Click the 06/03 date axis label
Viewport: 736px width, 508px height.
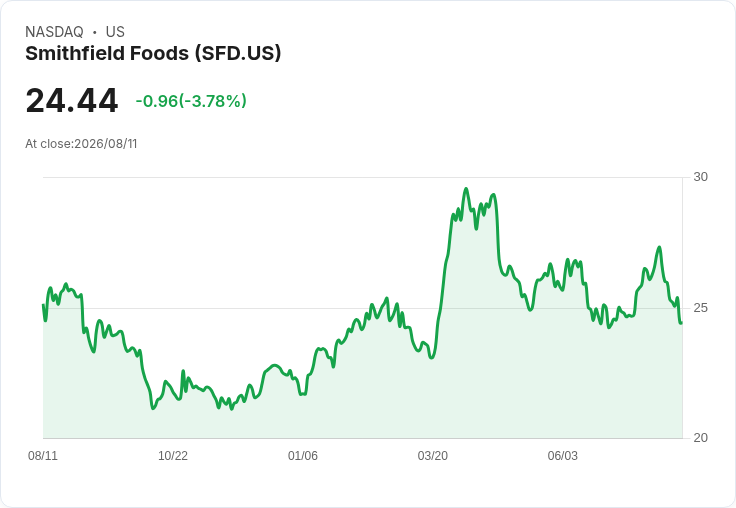click(x=563, y=456)
